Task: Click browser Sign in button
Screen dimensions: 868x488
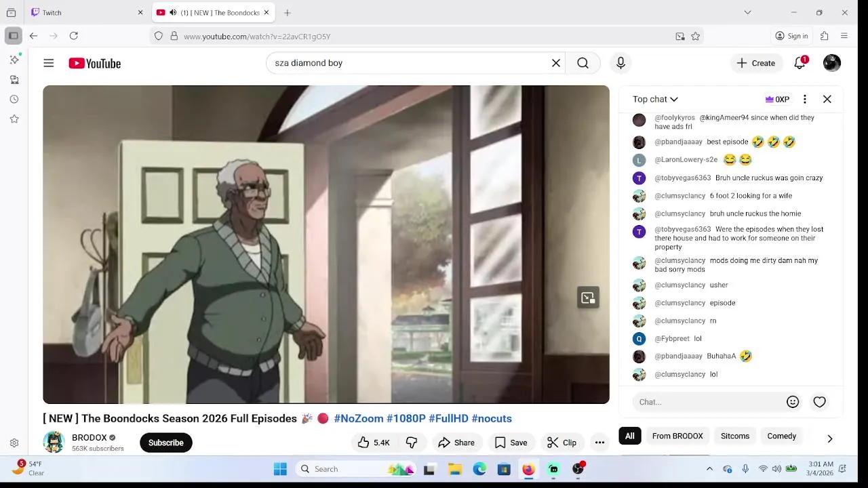Action: [x=792, y=36]
